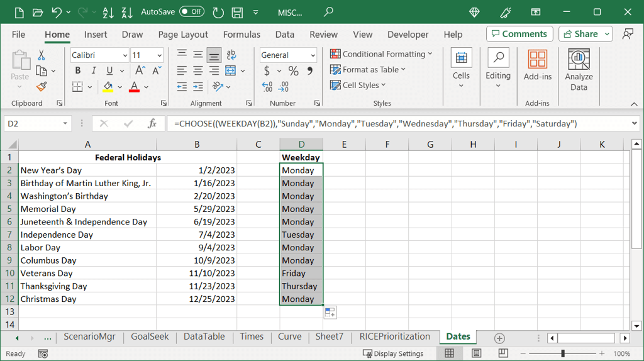Click the Auto Fill Options icon
This screenshot has height=361, width=644.
point(330,313)
